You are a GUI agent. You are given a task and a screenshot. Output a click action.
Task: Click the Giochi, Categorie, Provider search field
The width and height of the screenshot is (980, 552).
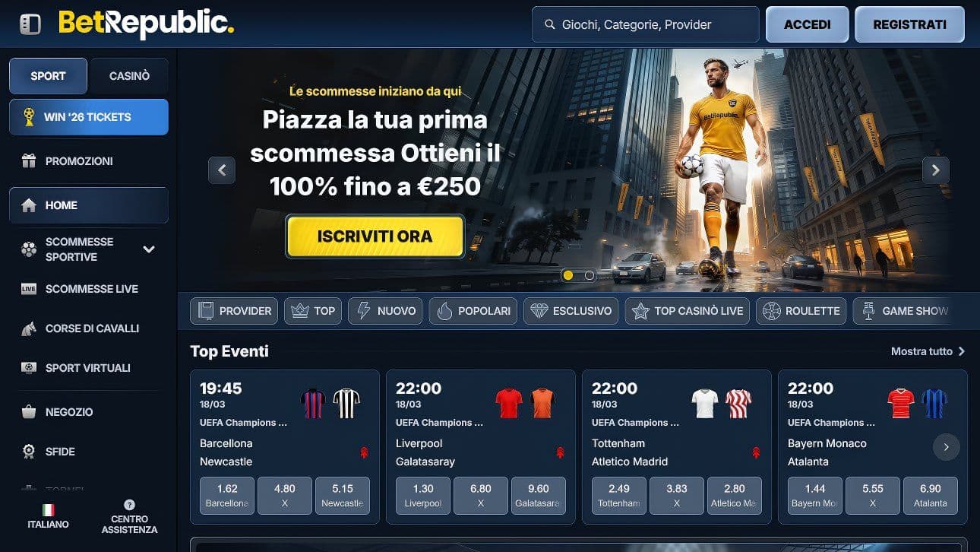pyautogui.click(x=646, y=24)
